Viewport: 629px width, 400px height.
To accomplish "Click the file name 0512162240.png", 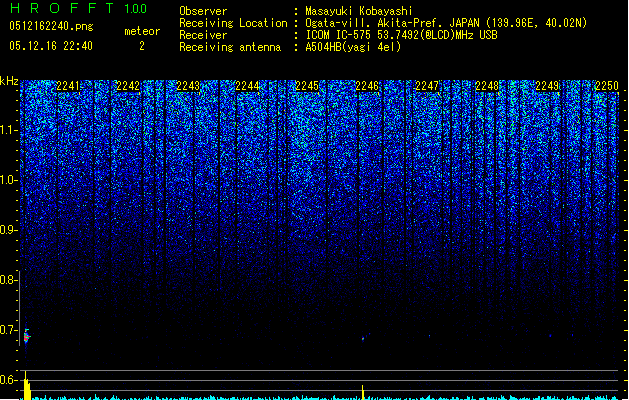I will pyautogui.click(x=51, y=26).
